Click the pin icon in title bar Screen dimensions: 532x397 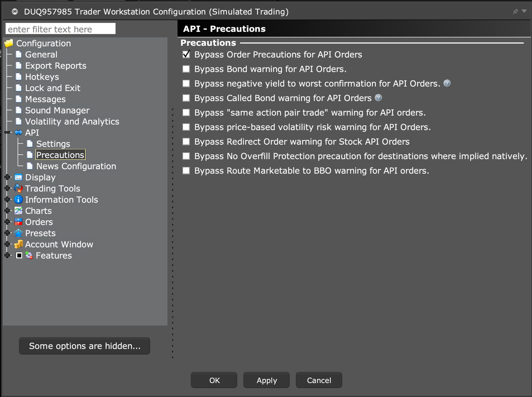pyautogui.click(x=515, y=12)
